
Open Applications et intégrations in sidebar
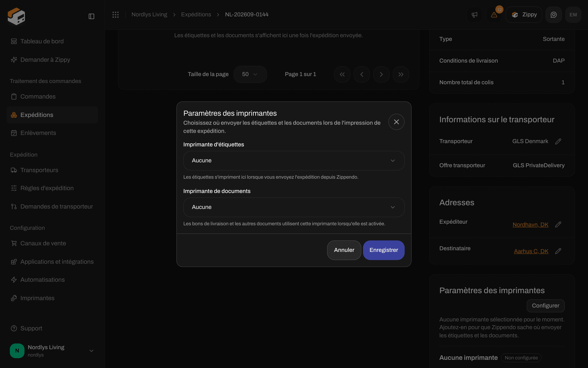tap(52, 262)
